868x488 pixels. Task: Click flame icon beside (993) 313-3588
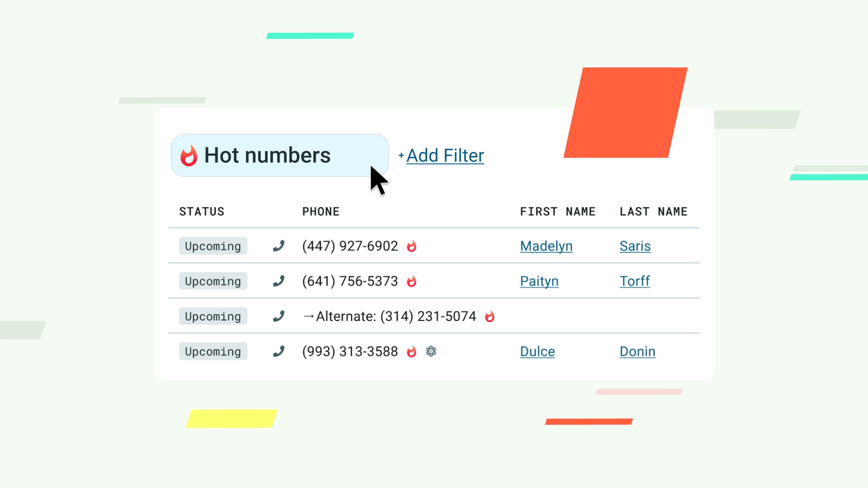(411, 351)
